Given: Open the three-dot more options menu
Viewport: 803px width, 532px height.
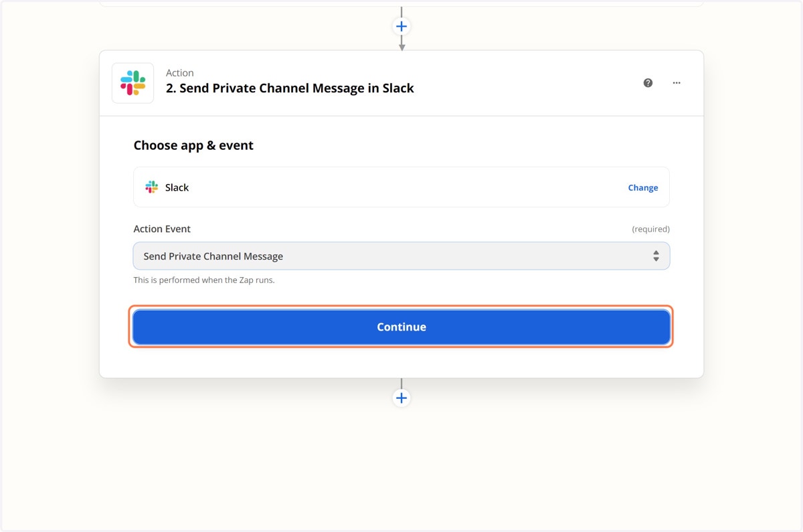Looking at the screenshot, I should pos(677,83).
